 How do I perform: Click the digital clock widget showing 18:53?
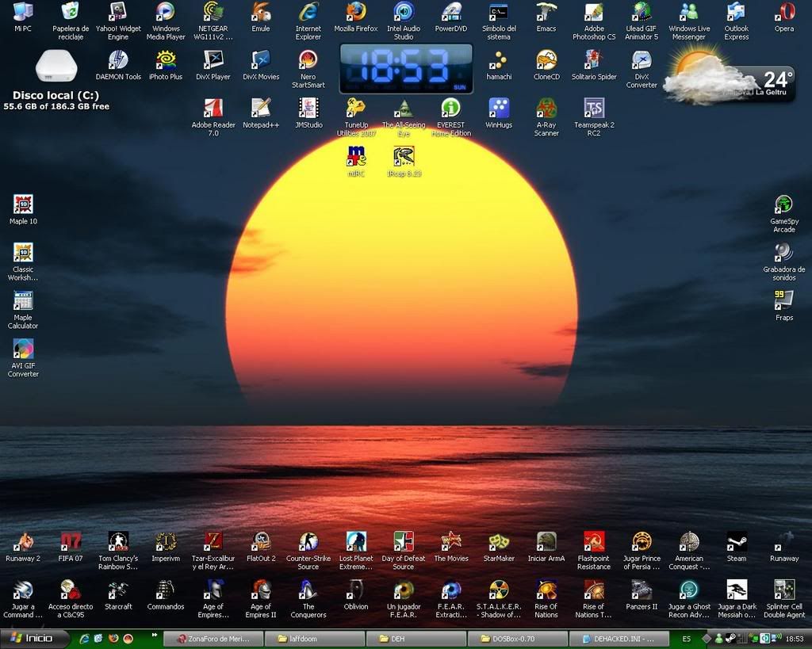406,68
